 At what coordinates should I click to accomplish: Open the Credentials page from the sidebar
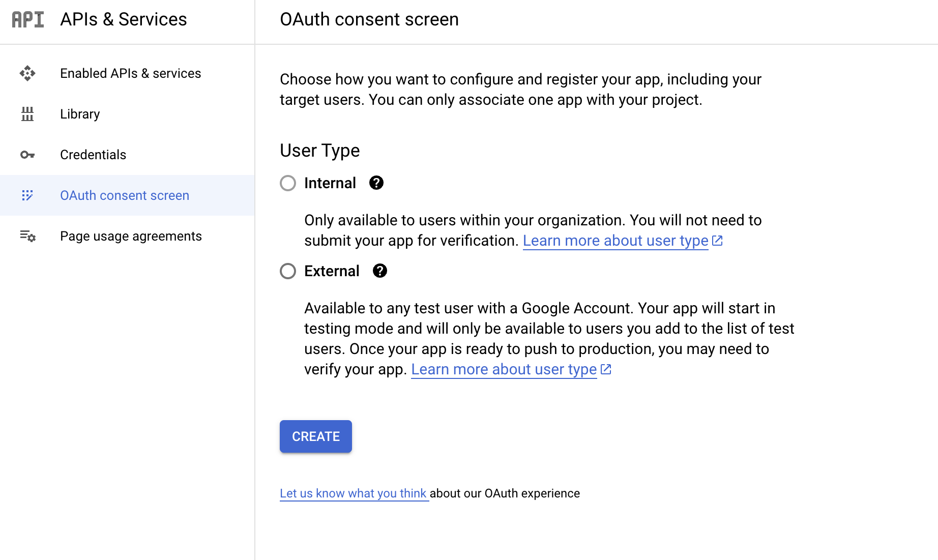93,155
